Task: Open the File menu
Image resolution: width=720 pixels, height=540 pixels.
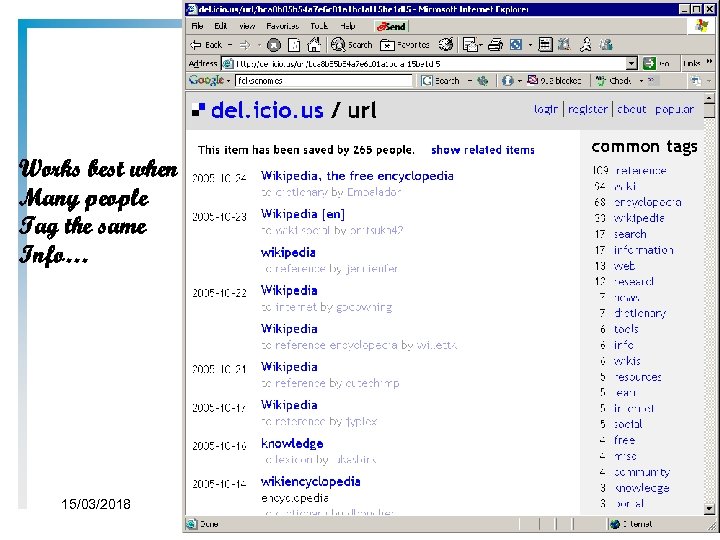Action: [197, 26]
